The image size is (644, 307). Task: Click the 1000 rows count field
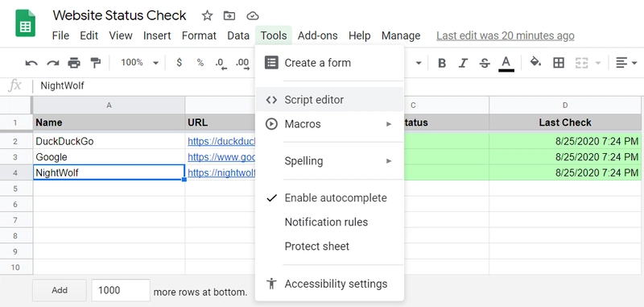(x=121, y=290)
